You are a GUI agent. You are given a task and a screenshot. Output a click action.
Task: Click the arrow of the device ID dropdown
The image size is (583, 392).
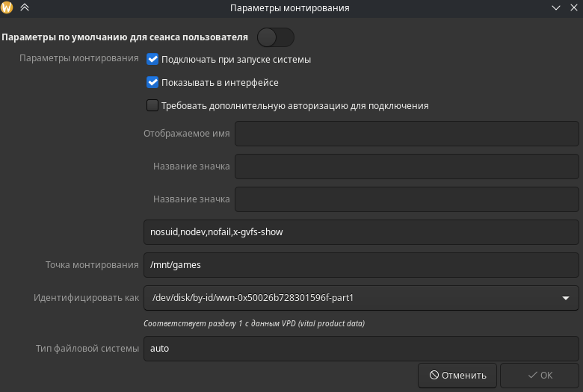[x=566, y=299]
